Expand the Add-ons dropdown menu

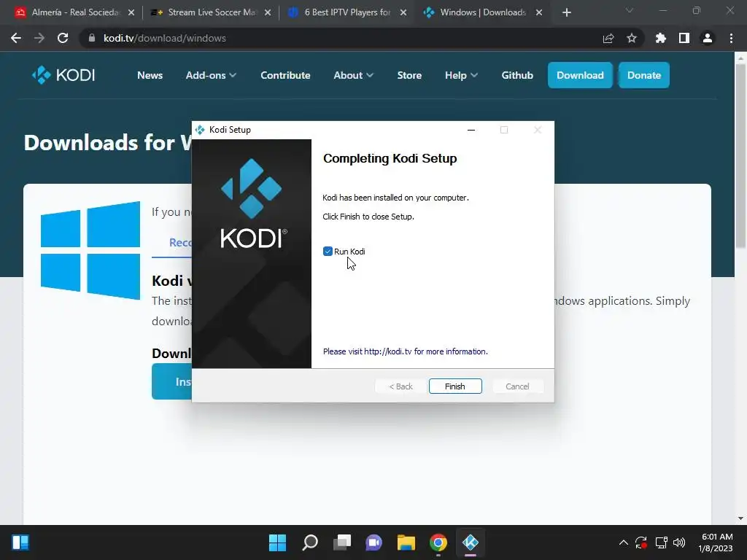coord(211,75)
